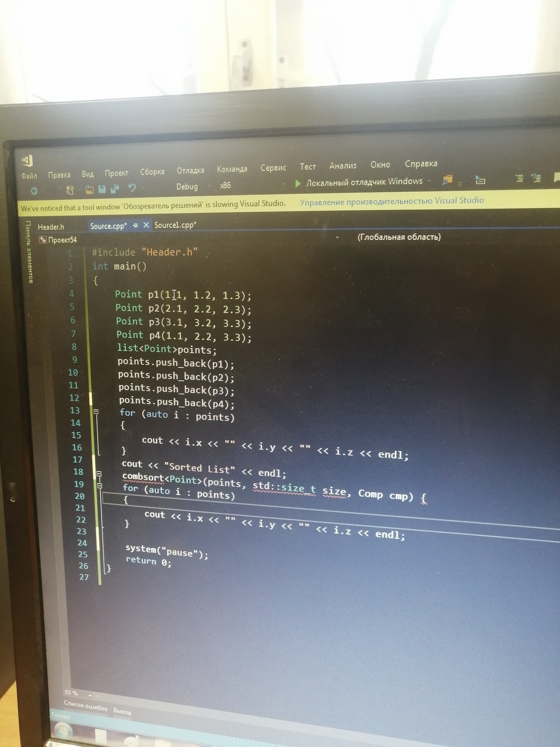The image size is (560, 747).
Task: Open the Команда menu
Action: click(232, 169)
